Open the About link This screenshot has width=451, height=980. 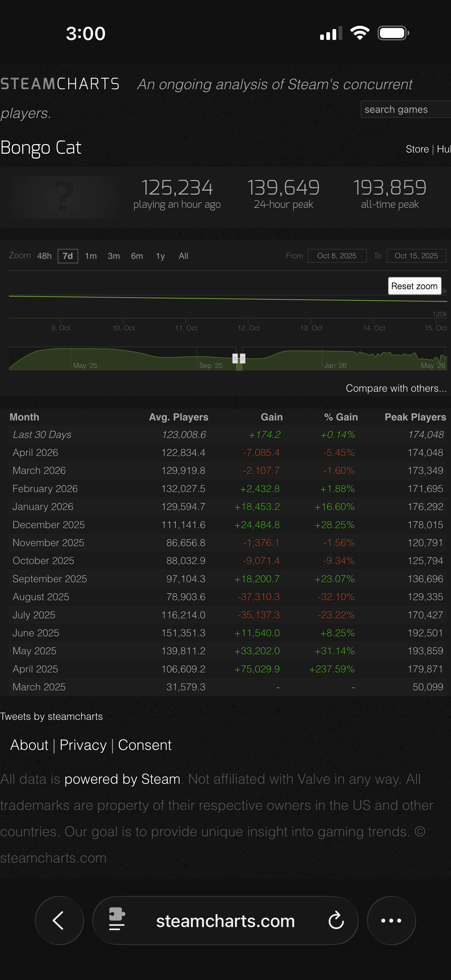(29, 745)
